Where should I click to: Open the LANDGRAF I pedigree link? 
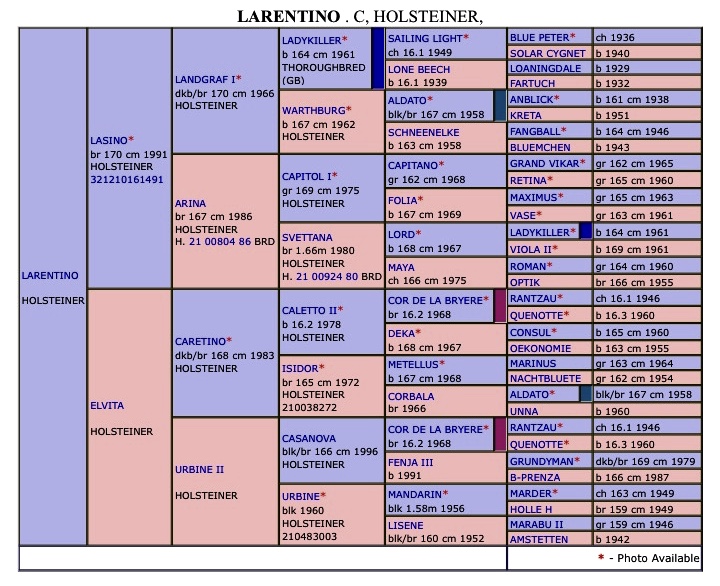click(x=204, y=78)
